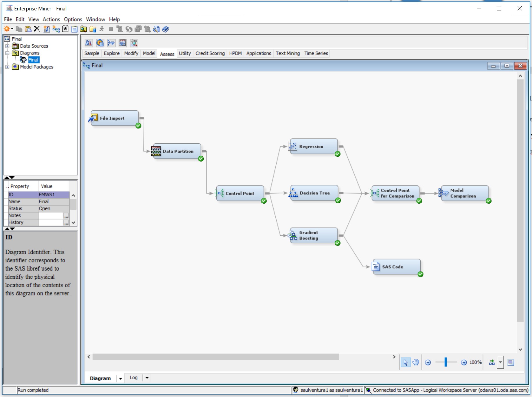Click the New star icon in the toolbar

[x=7, y=29]
